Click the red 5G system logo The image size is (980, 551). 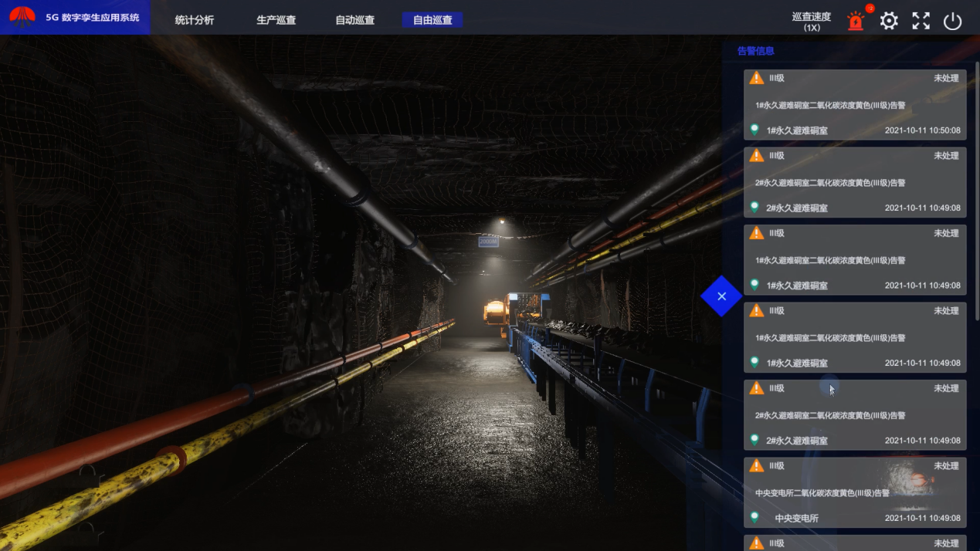click(x=22, y=16)
